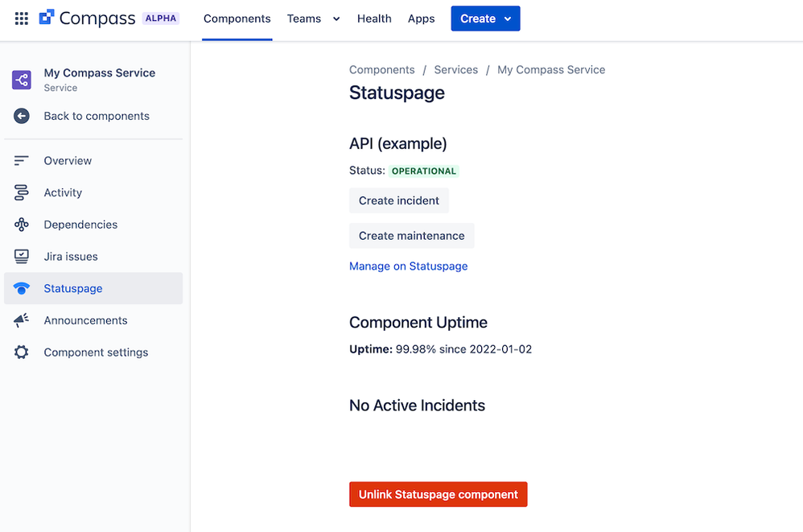The width and height of the screenshot is (803, 532).
Task: Click the Jira issues icon in sidebar
Action: tap(22, 257)
